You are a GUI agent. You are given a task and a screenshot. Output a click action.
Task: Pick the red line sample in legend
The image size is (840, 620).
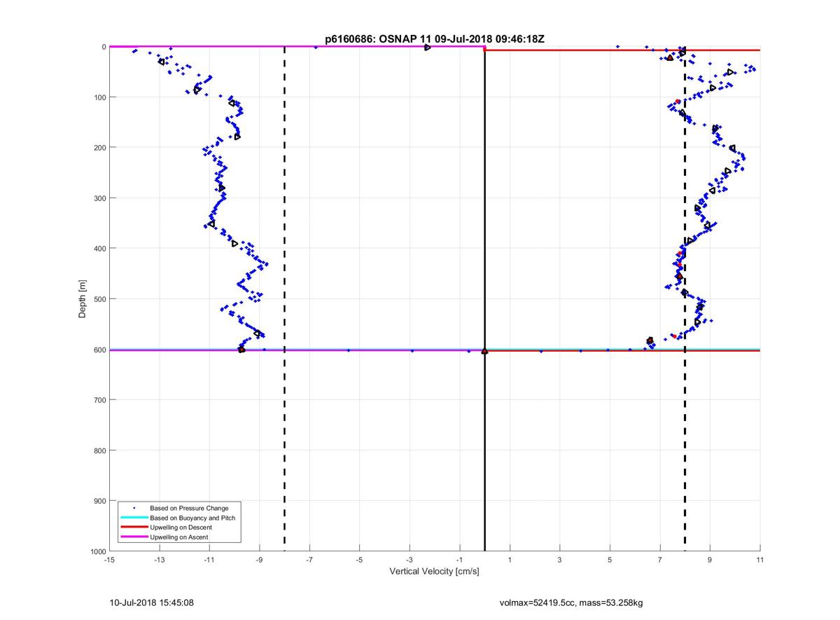134,527
